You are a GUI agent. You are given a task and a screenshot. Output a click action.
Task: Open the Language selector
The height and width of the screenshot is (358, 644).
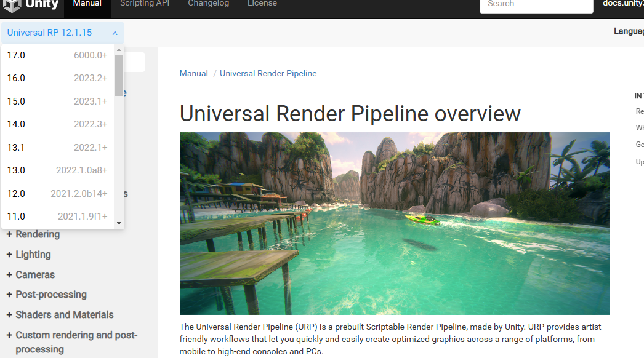[x=629, y=31]
